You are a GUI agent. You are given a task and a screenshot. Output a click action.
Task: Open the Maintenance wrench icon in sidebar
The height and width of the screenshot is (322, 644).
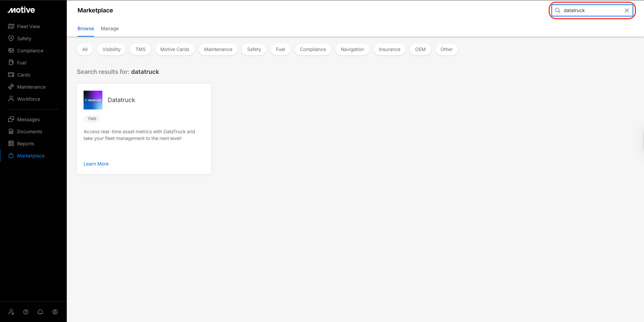tap(11, 87)
